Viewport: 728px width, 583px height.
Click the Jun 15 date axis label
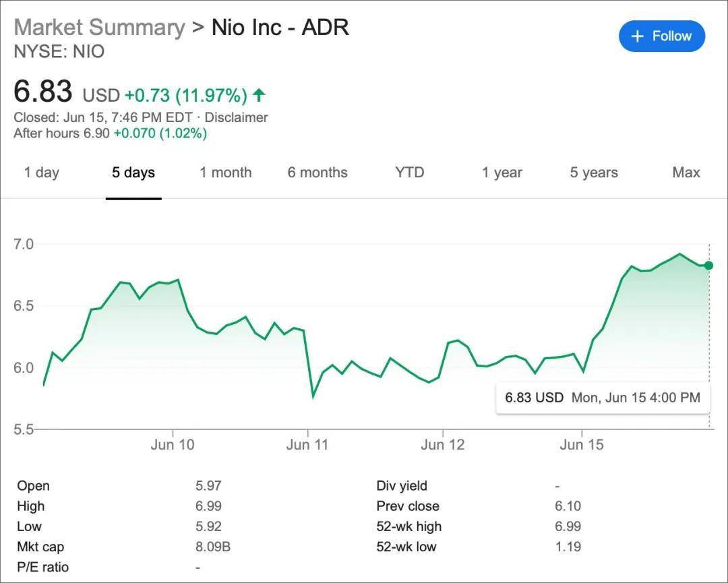[x=582, y=445]
